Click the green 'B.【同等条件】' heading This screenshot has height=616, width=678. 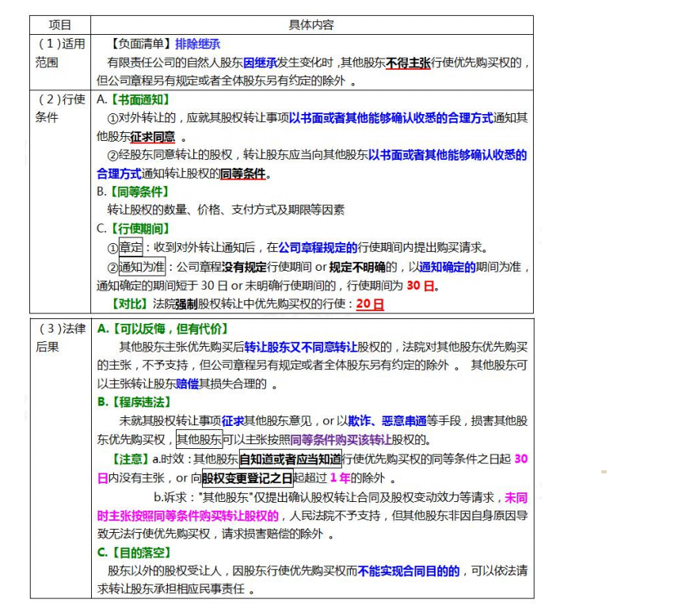point(133,192)
